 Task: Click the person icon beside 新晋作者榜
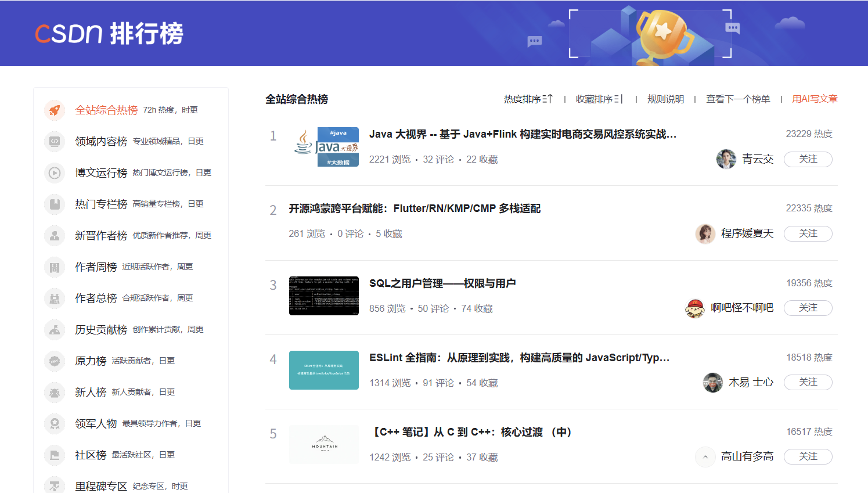click(55, 235)
